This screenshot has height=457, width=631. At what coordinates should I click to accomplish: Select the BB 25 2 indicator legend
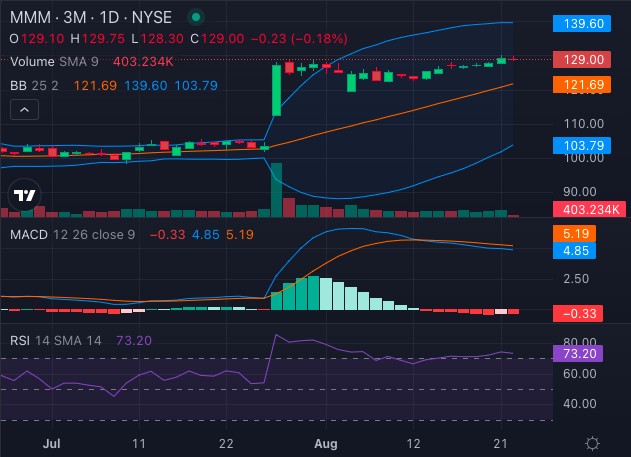point(34,85)
